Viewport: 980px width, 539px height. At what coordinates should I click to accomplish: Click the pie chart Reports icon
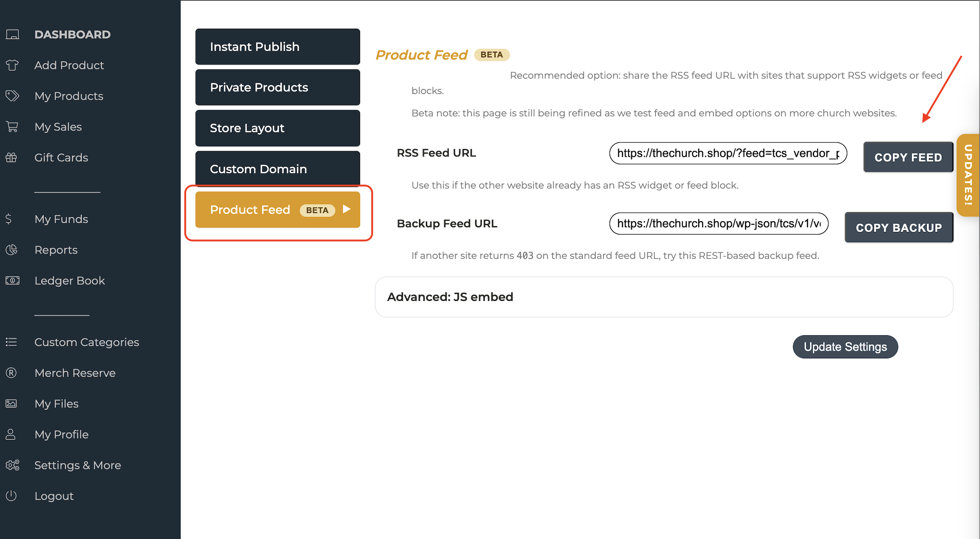click(12, 250)
